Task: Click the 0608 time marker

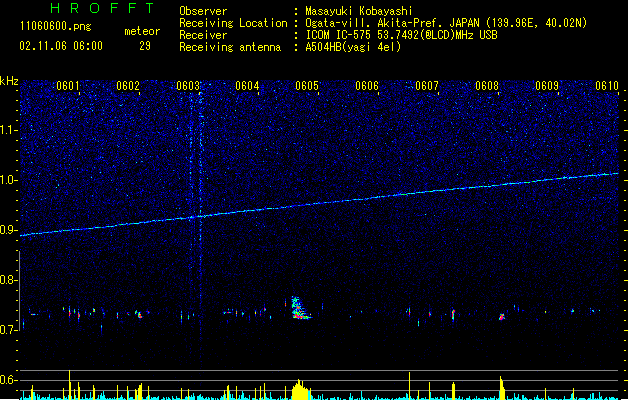Action: tap(487, 86)
